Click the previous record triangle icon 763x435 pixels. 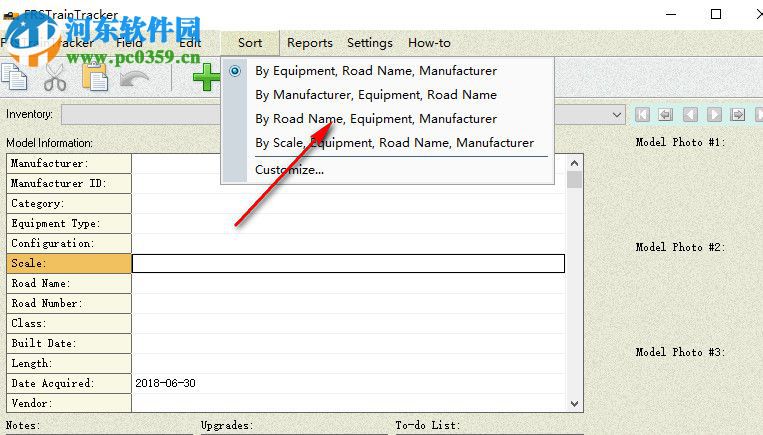(690, 115)
